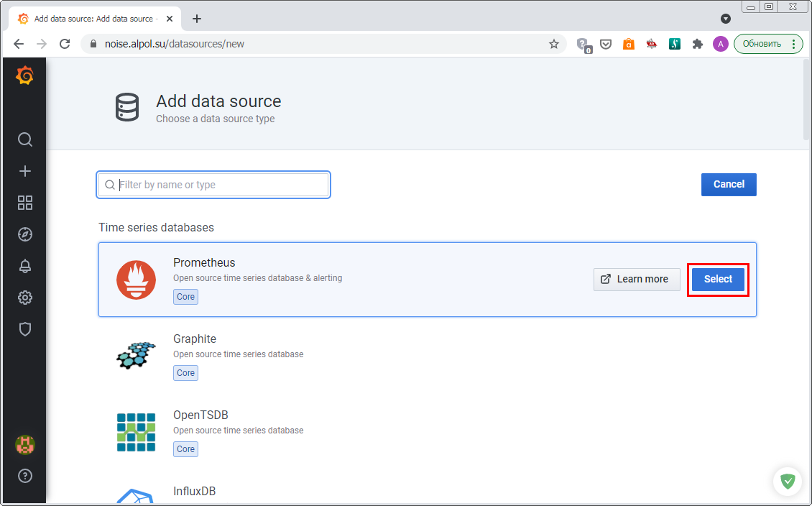Image resolution: width=812 pixels, height=506 pixels.
Task: Cancel adding a data source
Action: [x=728, y=185]
